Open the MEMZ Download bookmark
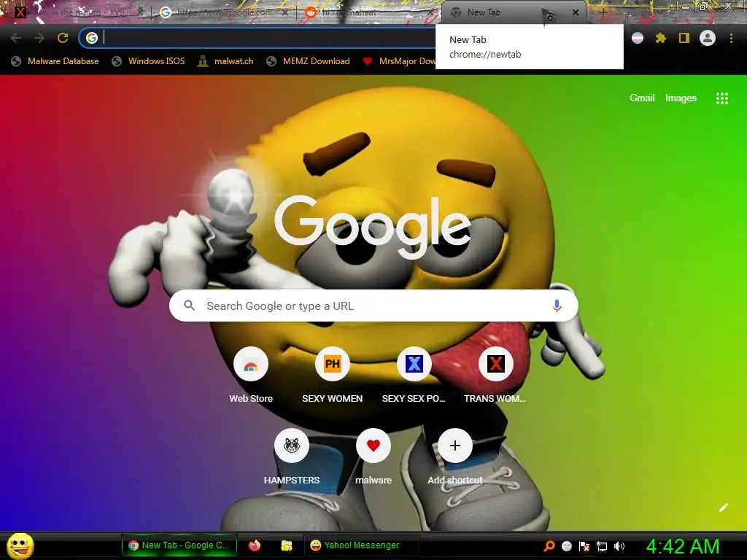Viewport: 747px width, 560px height. [309, 61]
